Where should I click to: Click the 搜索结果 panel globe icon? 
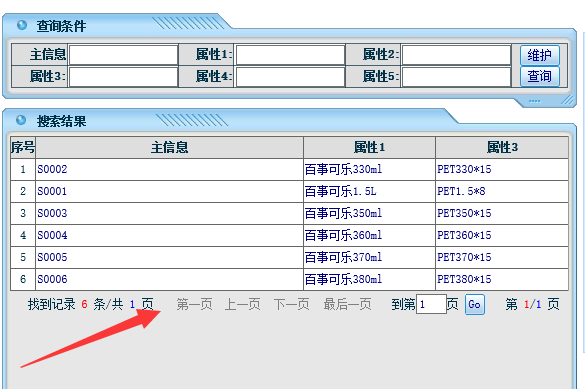(x=21, y=120)
